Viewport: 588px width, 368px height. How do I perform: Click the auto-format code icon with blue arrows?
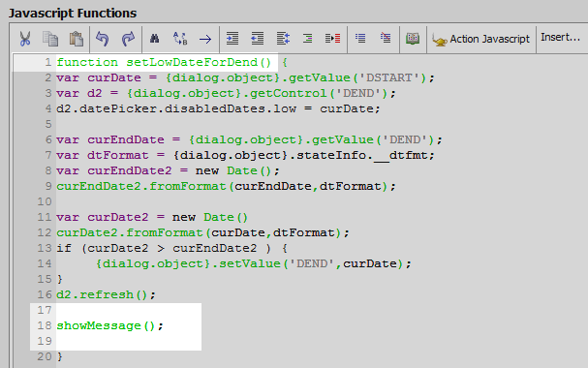point(283,38)
